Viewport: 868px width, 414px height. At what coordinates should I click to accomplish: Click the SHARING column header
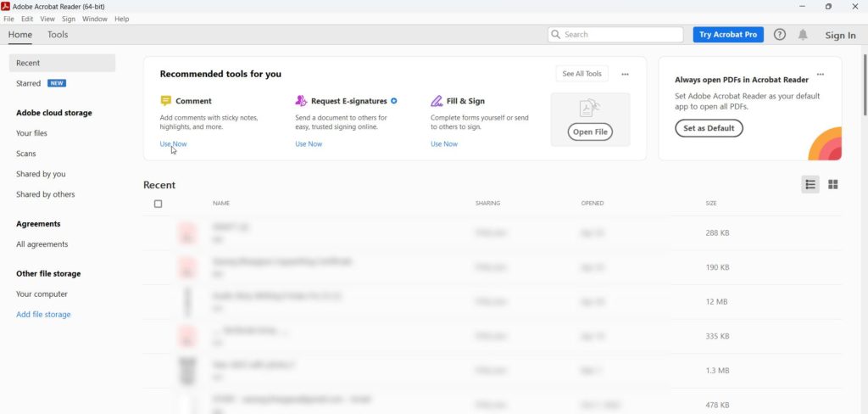(x=487, y=204)
